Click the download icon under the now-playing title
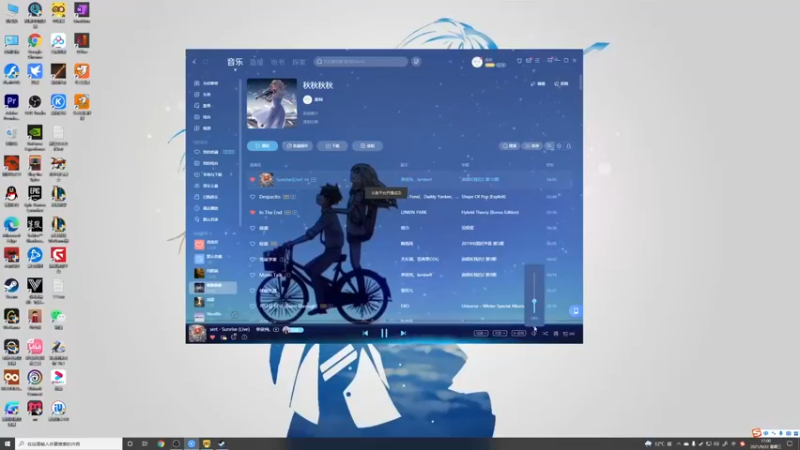The width and height of the screenshot is (800, 450). [x=223, y=337]
